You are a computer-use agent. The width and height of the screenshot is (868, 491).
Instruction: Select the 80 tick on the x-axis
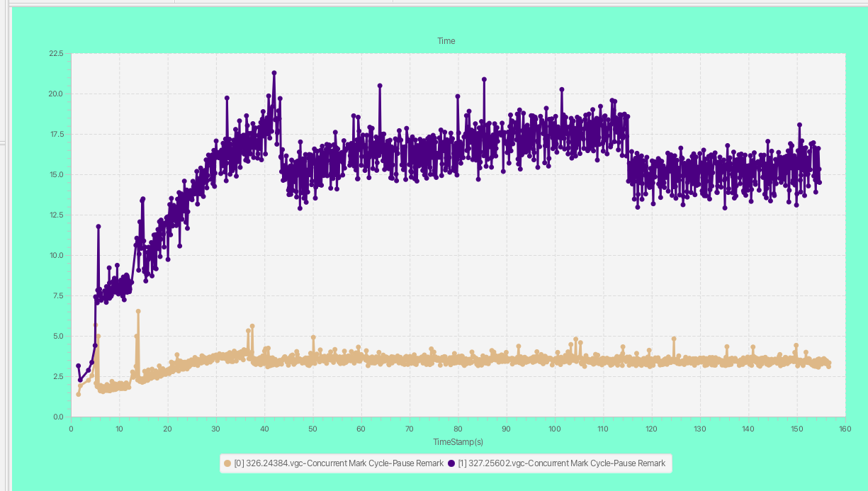point(458,429)
